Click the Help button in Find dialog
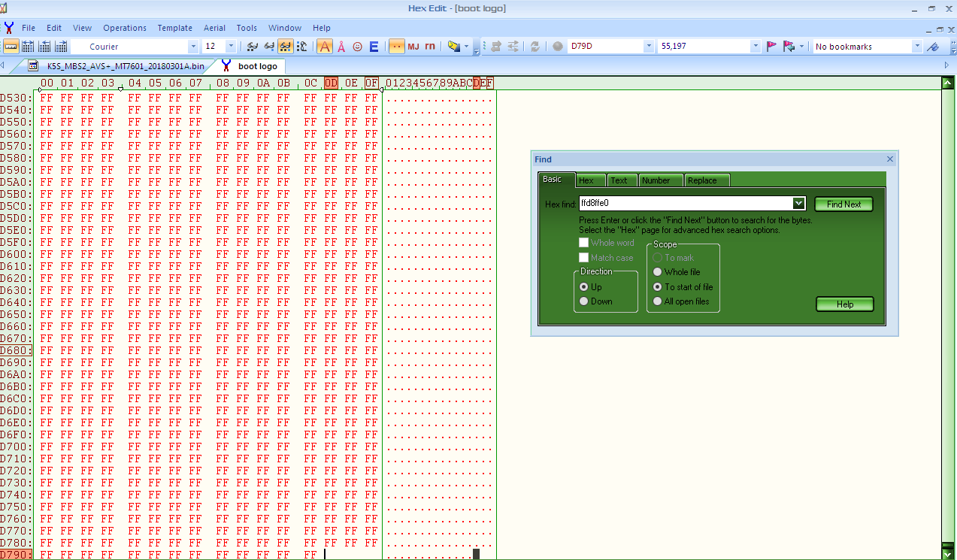This screenshot has width=957, height=560. click(844, 304)
